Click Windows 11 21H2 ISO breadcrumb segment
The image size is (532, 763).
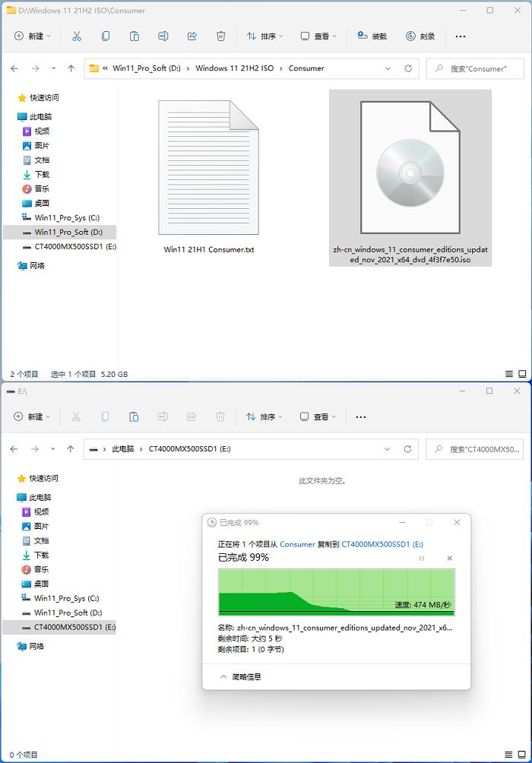(x=235, y=68)
